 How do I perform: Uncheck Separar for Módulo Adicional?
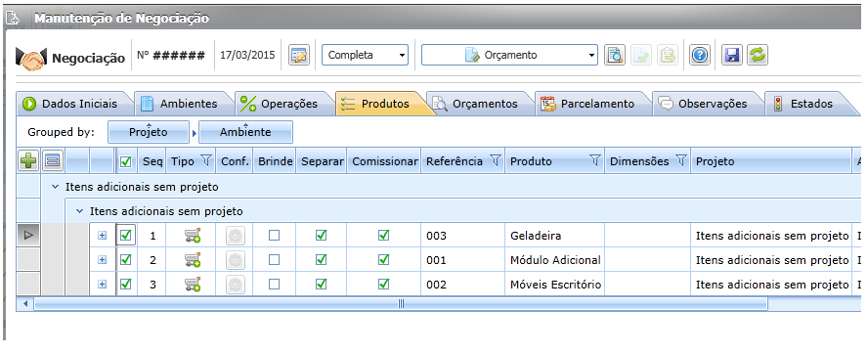tap(321, 260)
